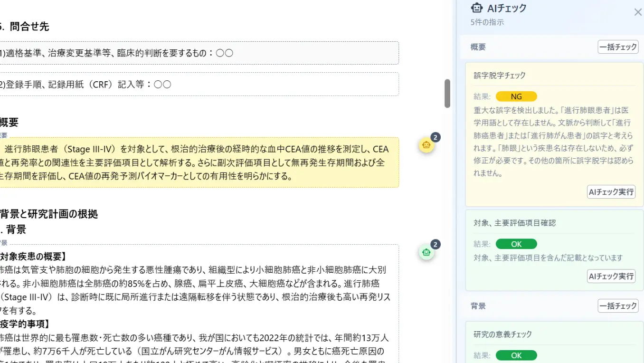Click the green robot icon beside 背景 section
This screenshot has width=644, height=363.
[x=426, y=252]
